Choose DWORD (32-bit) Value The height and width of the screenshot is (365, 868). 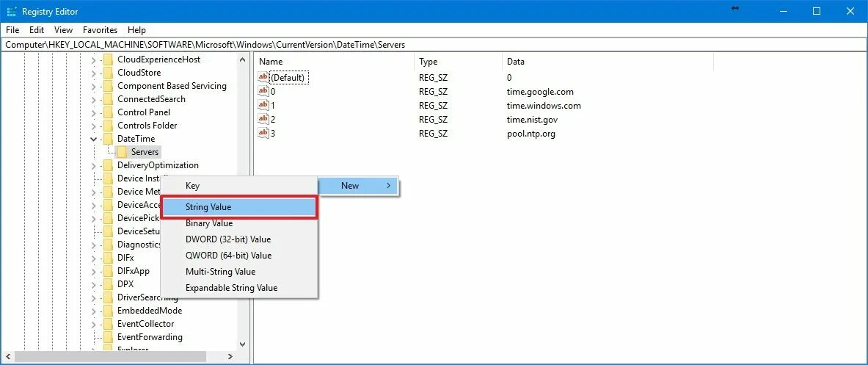click(x=238, y=239)
